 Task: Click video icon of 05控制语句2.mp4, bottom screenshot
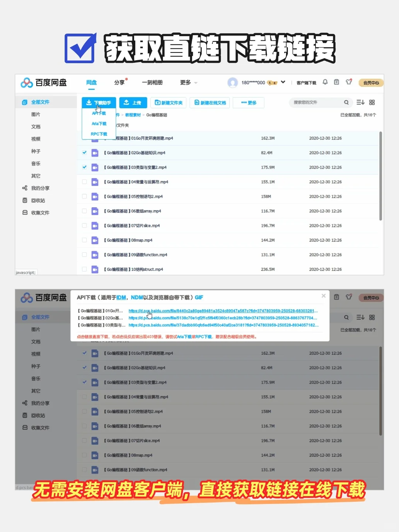click(95, 411)
